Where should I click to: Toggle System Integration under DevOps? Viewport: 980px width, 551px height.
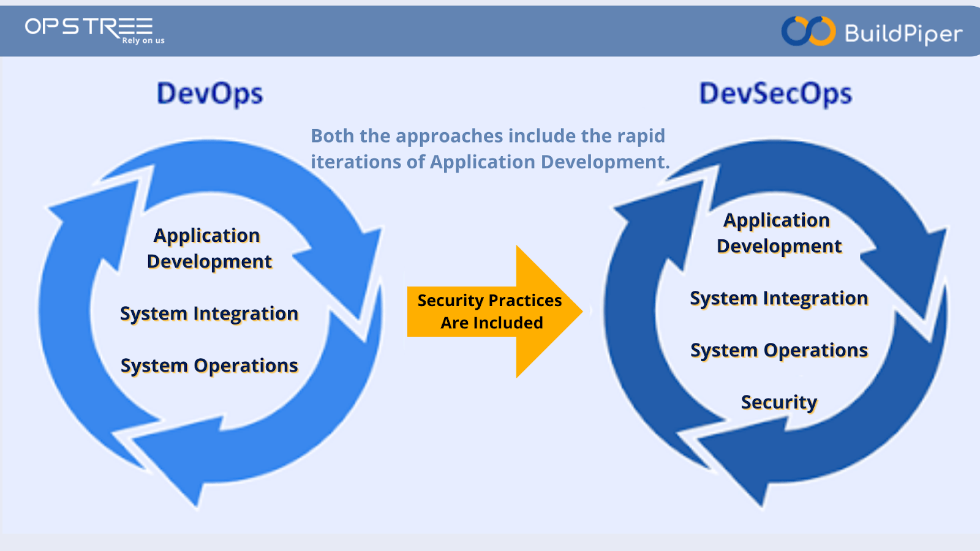pyautogui.click(x=209, y=313)
